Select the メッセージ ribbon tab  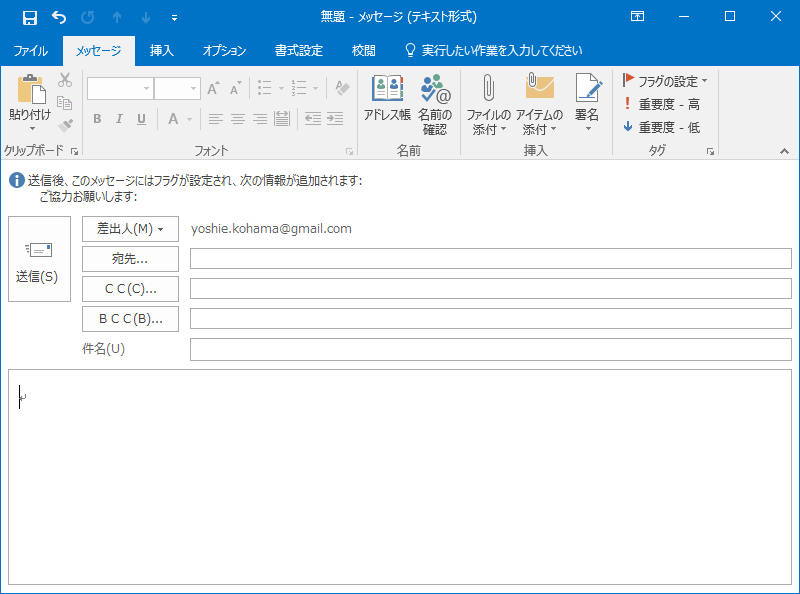tap(98, 51)
